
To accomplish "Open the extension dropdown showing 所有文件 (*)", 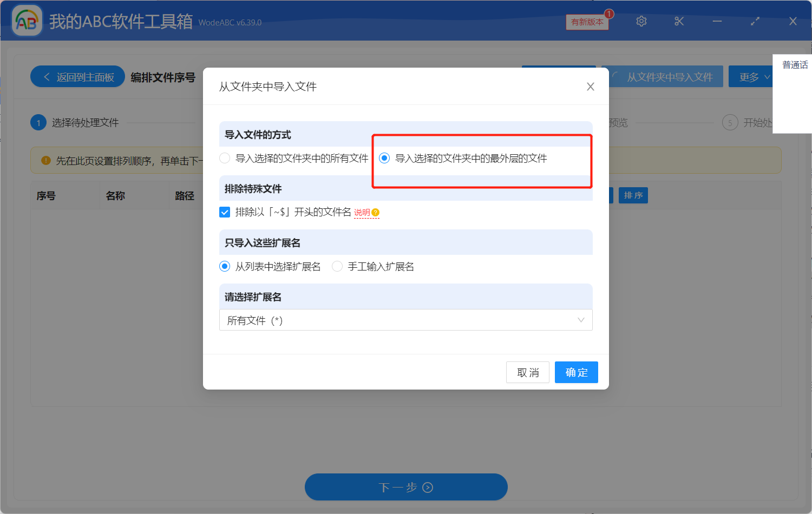I will coord(406,320).
